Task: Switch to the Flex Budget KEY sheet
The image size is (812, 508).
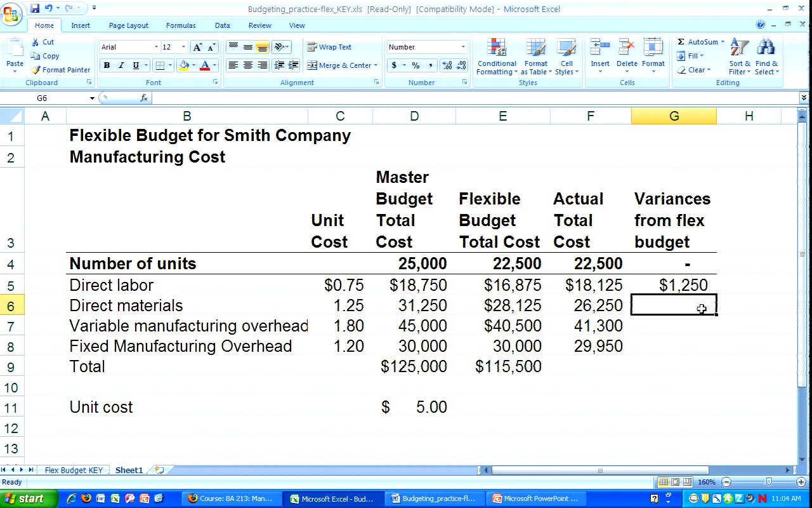Action: tap(74, 471)
